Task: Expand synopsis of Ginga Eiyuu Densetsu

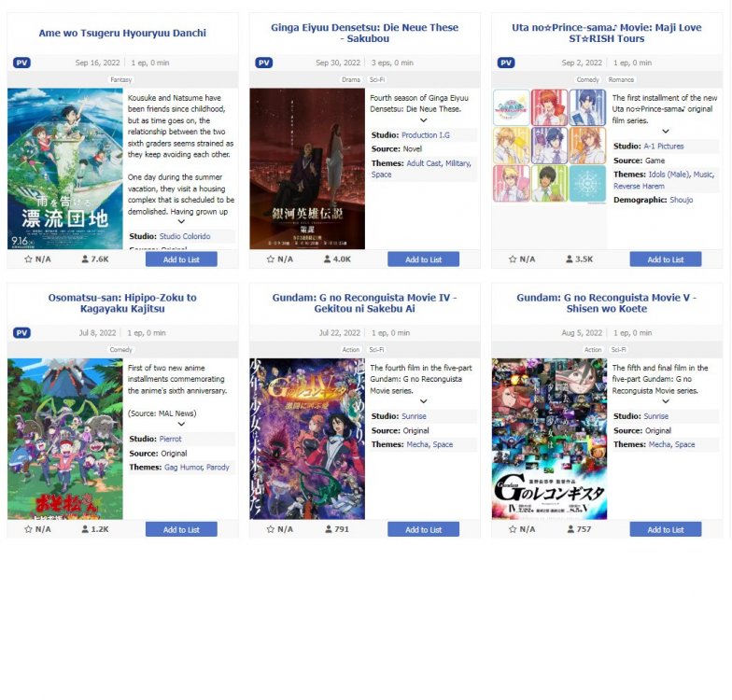Action: pyautogui.click(x=424, y=120)
